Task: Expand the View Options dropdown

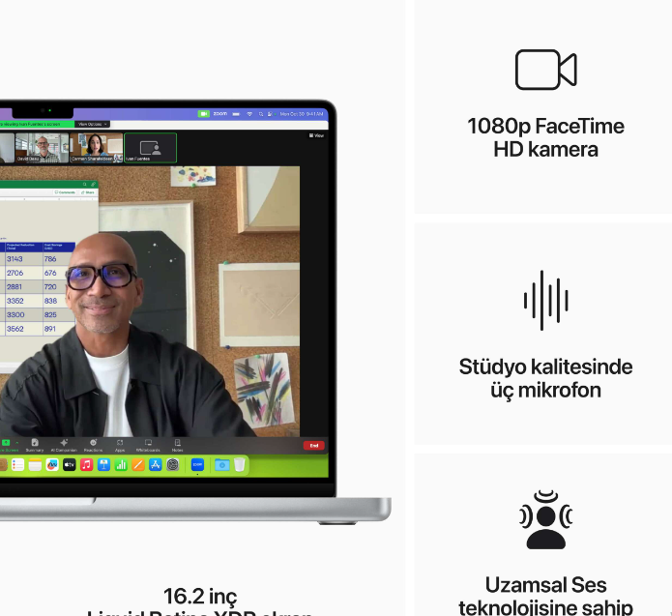Action: pos(93,124)
